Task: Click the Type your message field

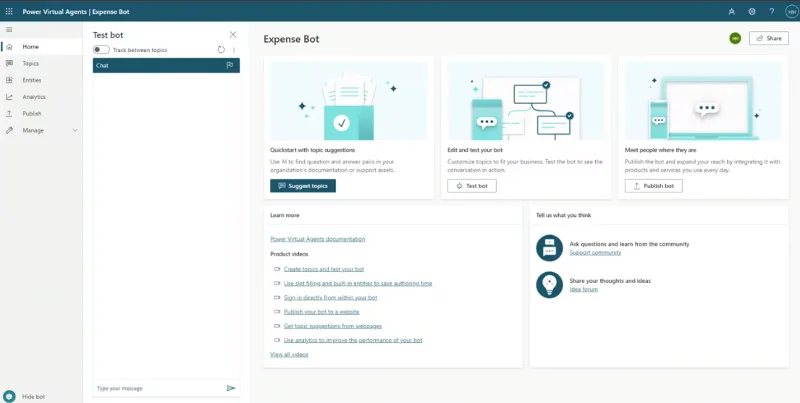Action: (x=160, y=388)
